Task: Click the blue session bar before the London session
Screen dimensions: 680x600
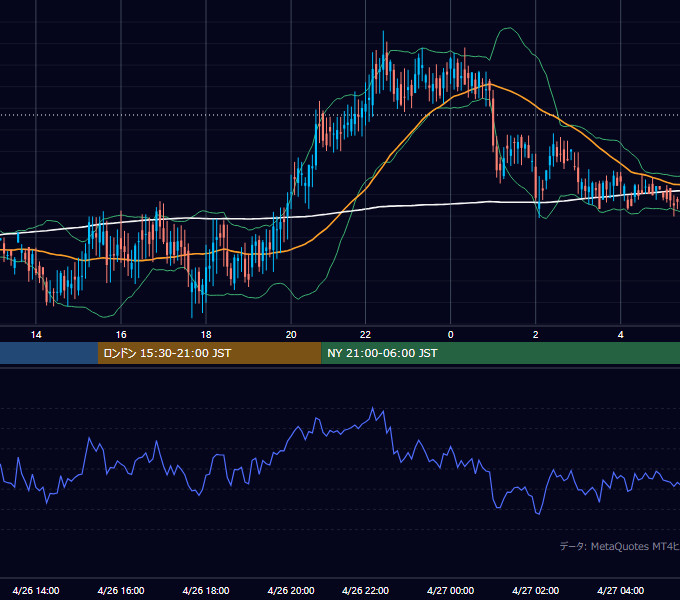Action: click(x=49, y=353)
